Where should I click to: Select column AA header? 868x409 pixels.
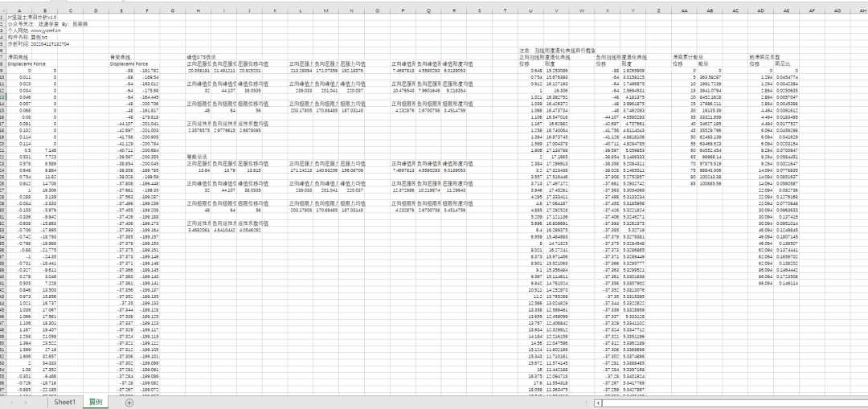click(x=685, y=10)
